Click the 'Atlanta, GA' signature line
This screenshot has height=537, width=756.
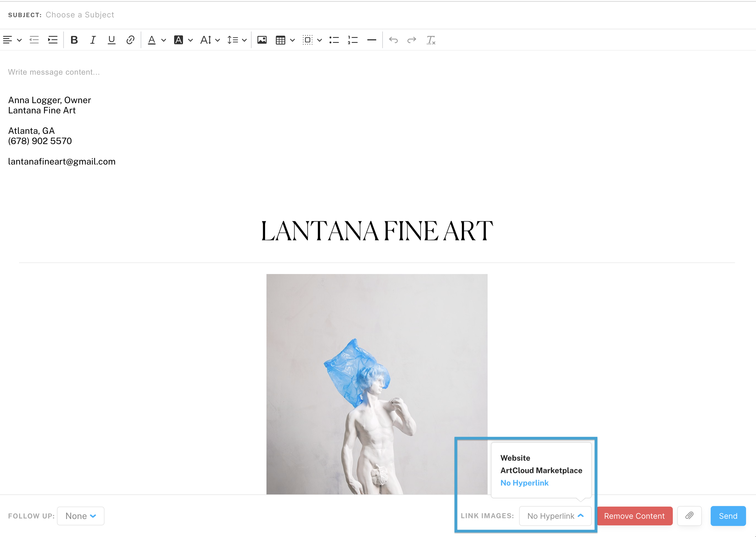click(32, 131)
